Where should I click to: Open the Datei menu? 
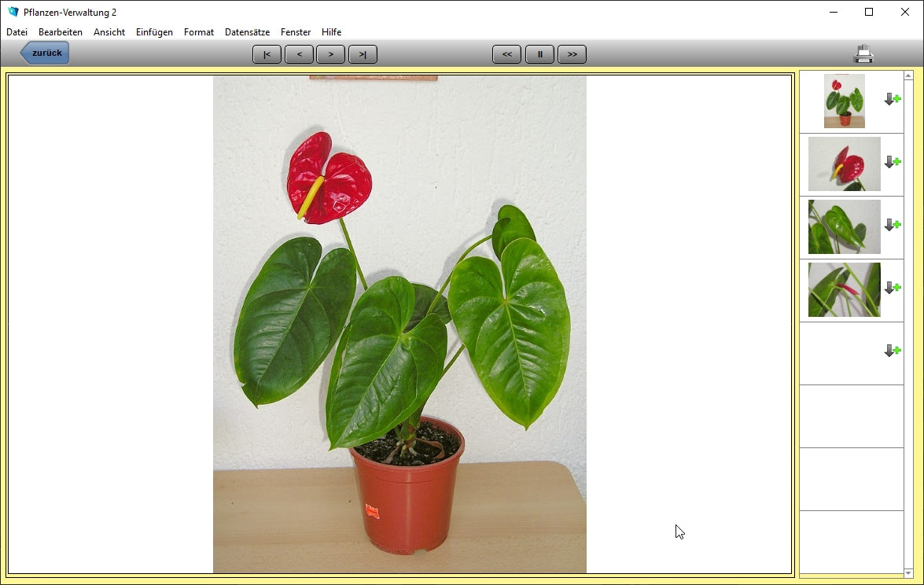pos(17,32)
